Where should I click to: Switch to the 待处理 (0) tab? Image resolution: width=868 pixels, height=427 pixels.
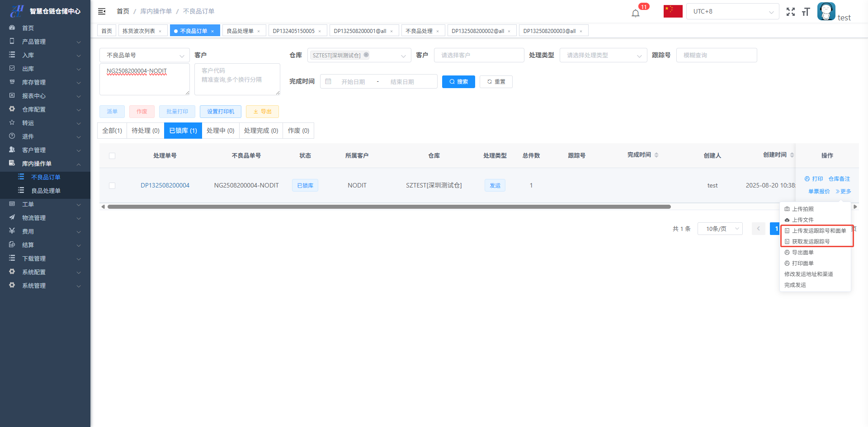pyautogui.click(x=145, y=131)
